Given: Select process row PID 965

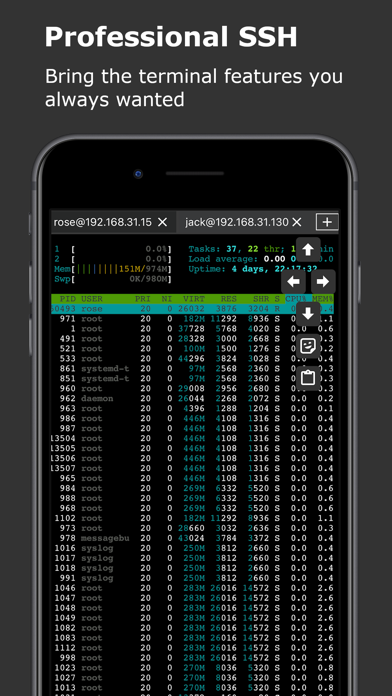Looking at the screenshot, I should [192, 478].
